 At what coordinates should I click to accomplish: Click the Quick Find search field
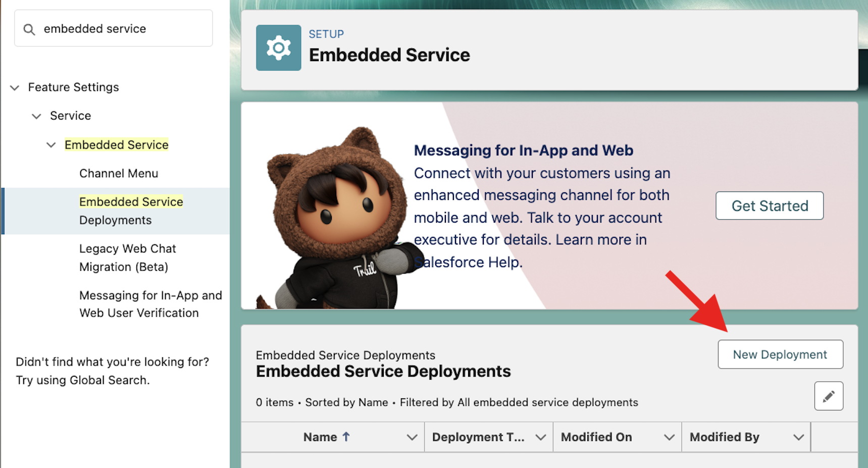click(121, 29)
